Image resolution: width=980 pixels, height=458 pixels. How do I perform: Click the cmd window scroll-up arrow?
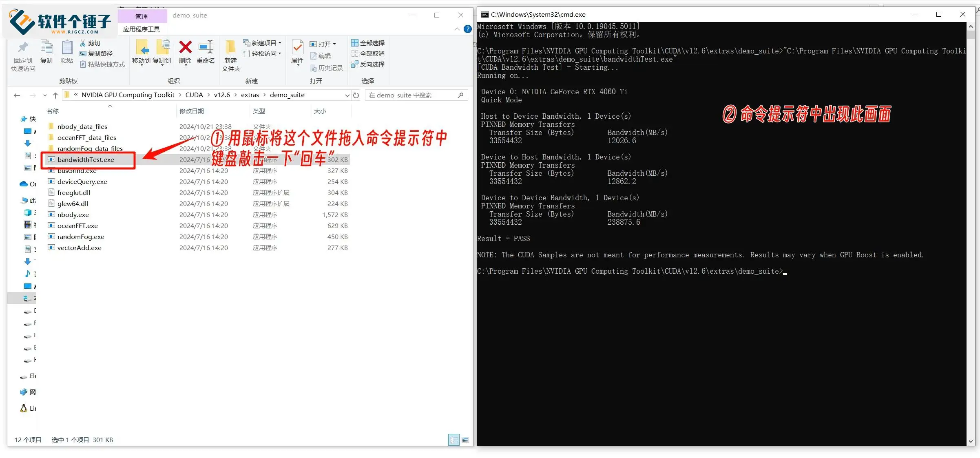point(971,27)
